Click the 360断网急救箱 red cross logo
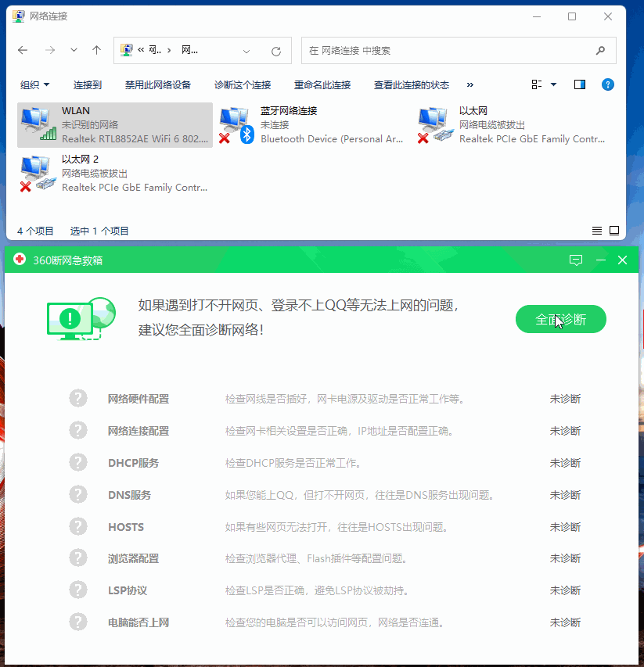Screen dimensions: 644x667 (x=20, y=259)
